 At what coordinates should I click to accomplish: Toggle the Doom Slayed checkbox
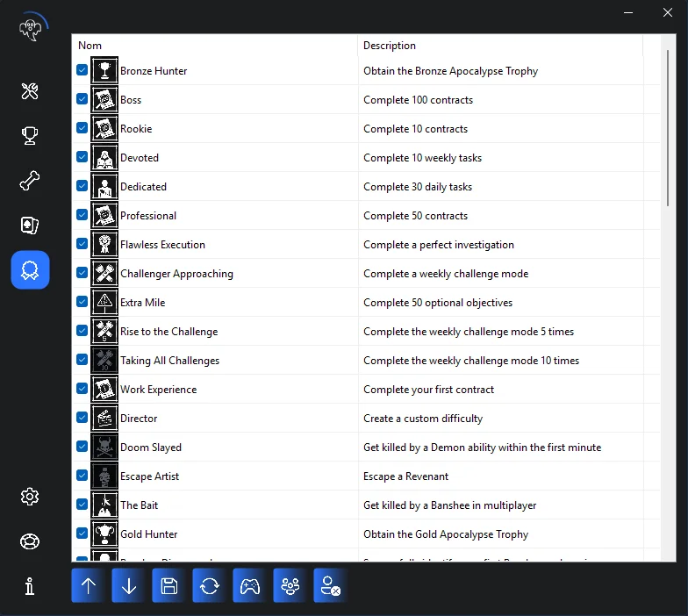pos(82,447)
